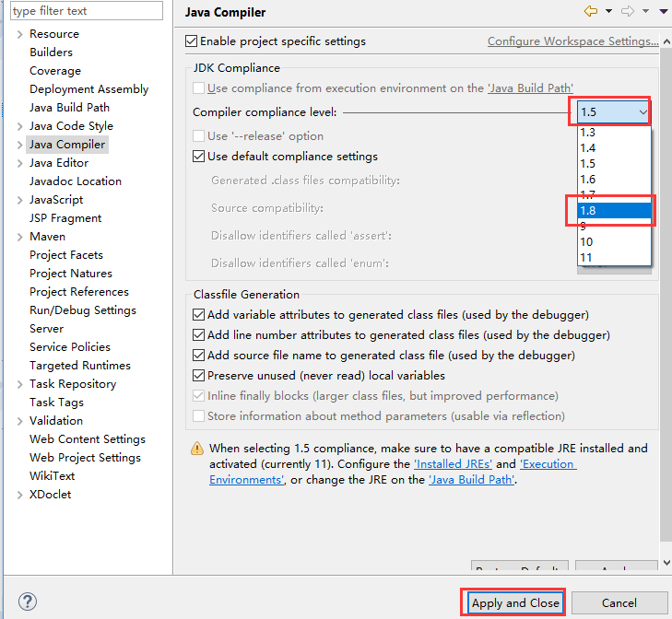Expand the JavaScript tree node
The image size is (672, 619).
pos(19,200)
